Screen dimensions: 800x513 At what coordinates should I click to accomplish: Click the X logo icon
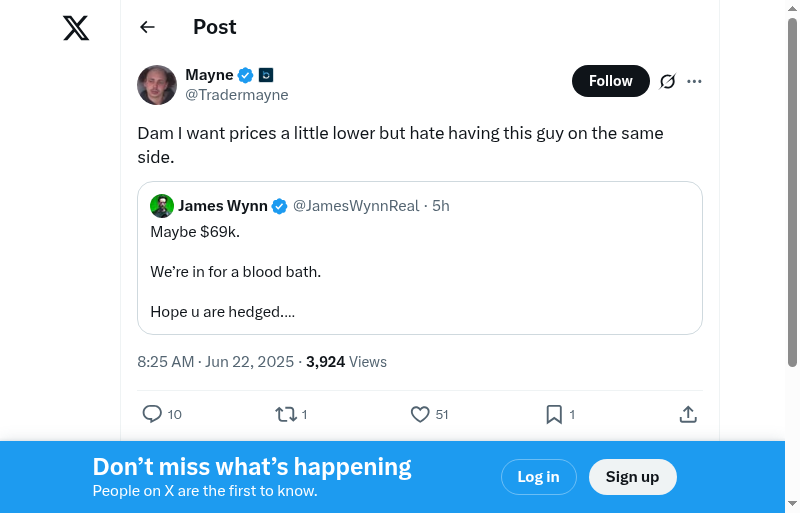click(76, 28)
